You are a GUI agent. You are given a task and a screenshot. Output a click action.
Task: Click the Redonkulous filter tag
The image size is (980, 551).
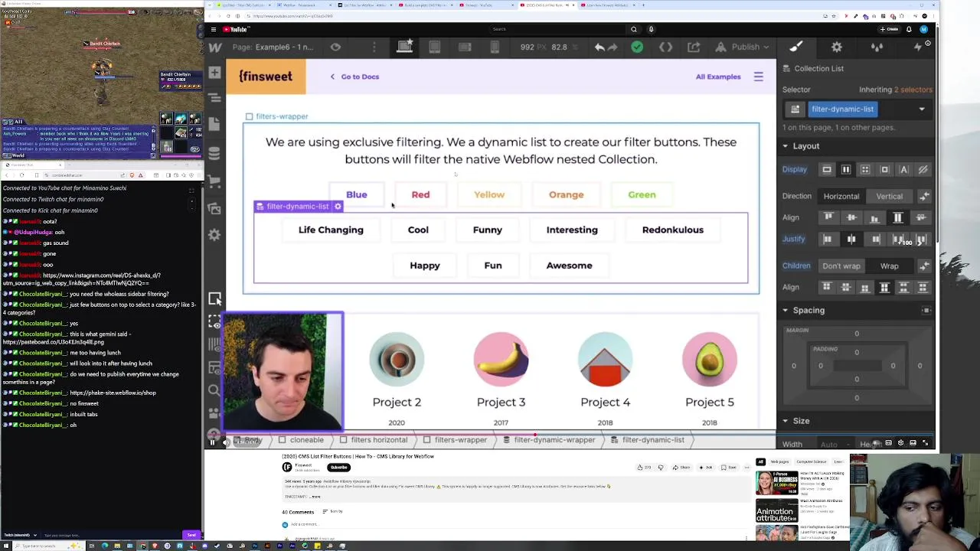point(672,230)
